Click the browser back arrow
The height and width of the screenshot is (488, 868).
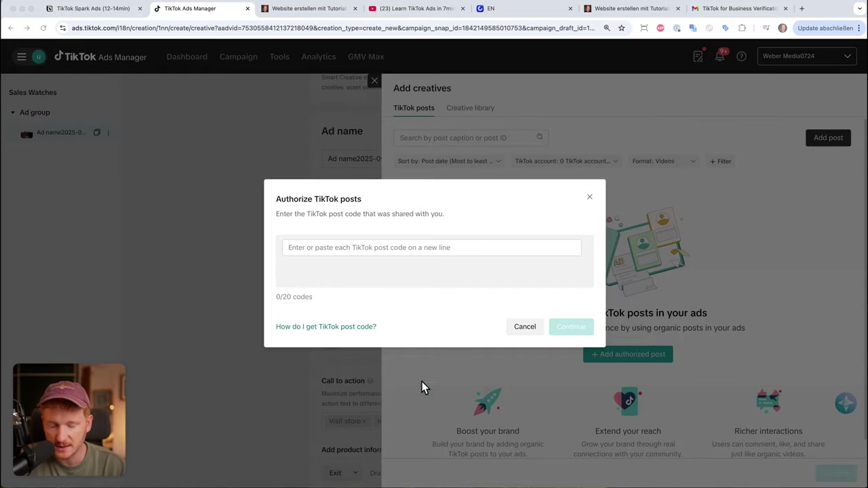click(x=11, y=28)
